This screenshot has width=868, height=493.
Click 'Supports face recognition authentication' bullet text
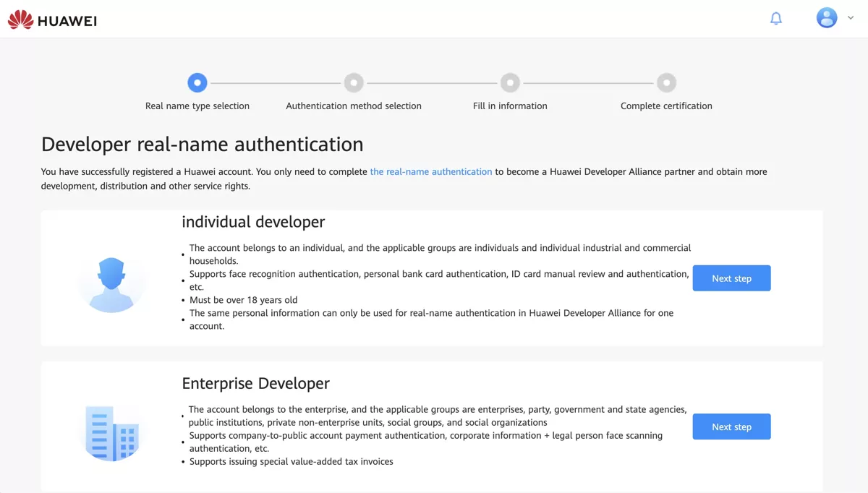tap(439, 280)
